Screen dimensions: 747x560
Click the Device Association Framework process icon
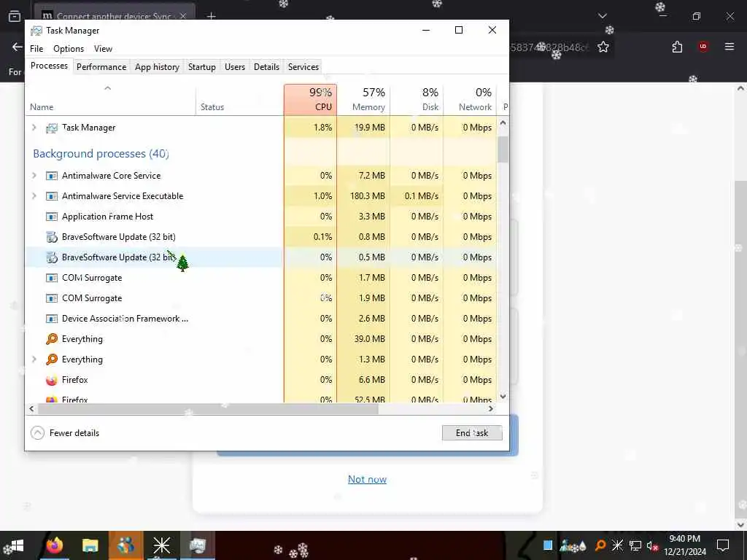pos(52,319)
